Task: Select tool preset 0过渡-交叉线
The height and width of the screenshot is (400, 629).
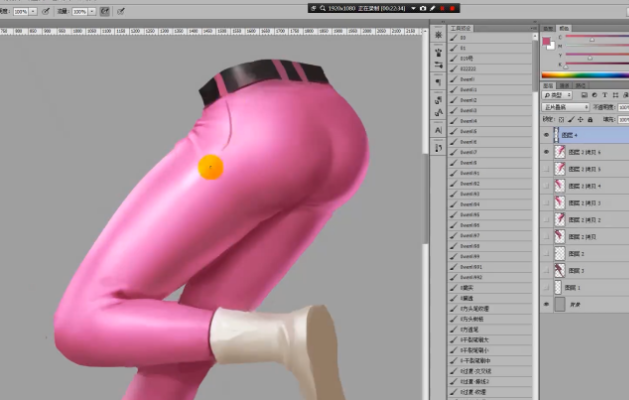Action: tap(490, 371)
